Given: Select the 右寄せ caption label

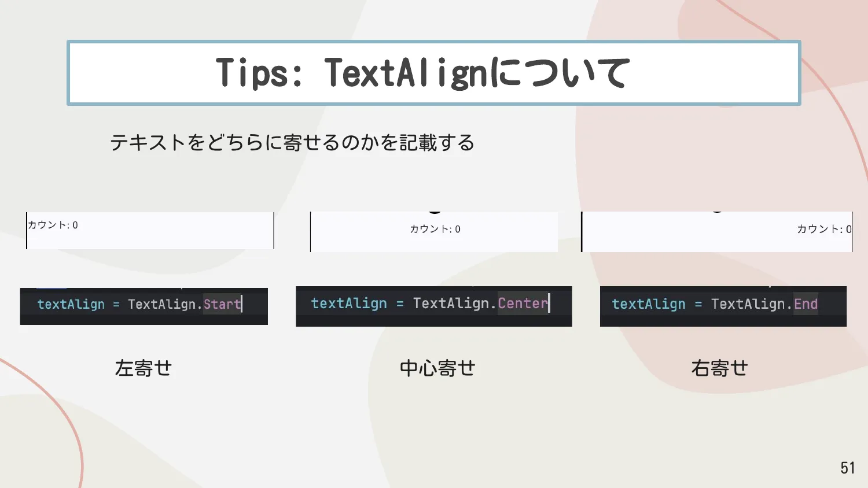Looking at the screenshot, I should coord(719,367).
